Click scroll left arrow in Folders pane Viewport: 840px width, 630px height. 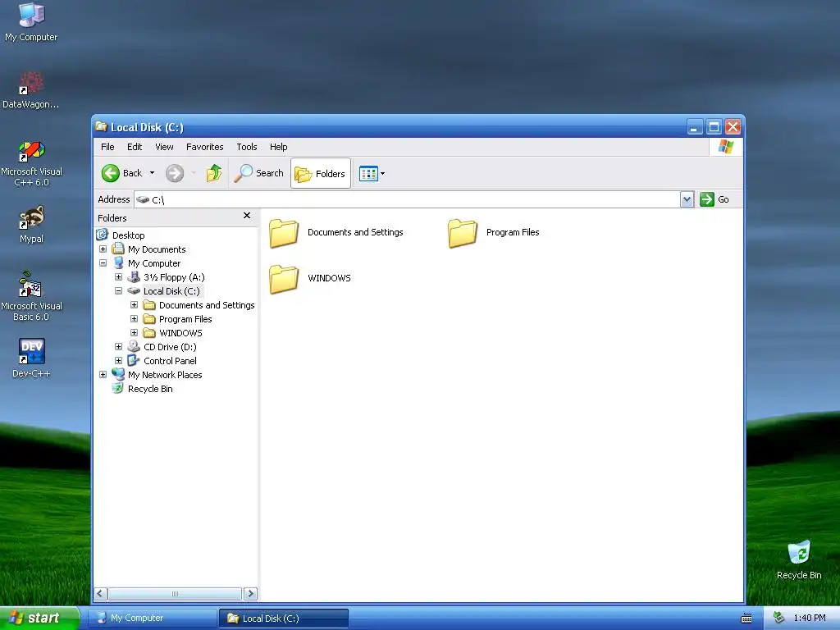pyautogui.click(x=101, y=594)
